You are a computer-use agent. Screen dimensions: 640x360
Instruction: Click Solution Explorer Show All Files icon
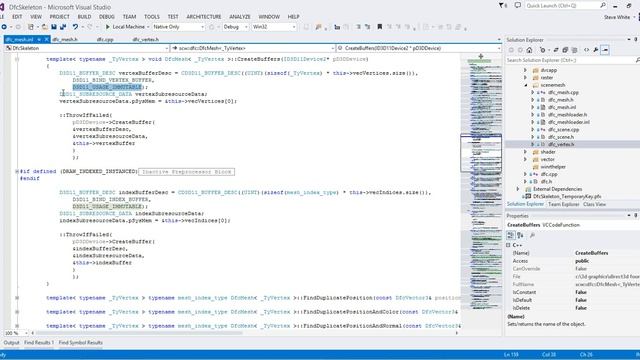coord(574,50)
